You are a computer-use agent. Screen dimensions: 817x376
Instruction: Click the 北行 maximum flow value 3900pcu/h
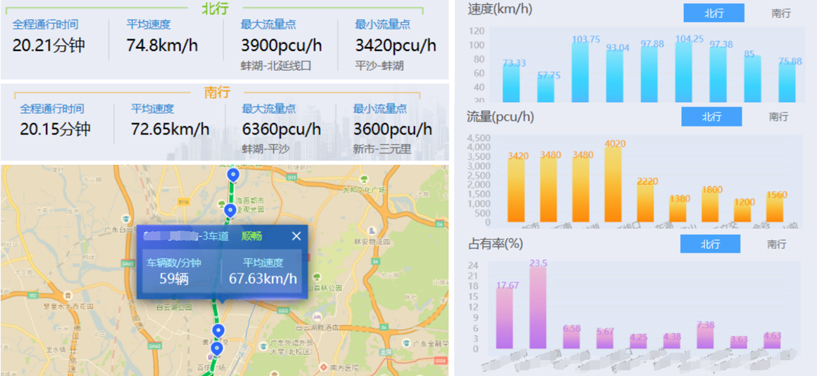pos(281,45)
